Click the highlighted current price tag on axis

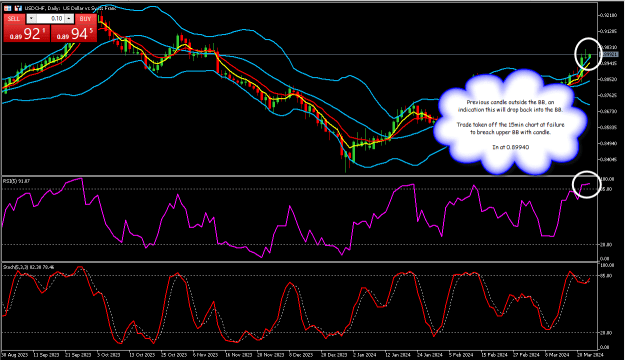pos(609,55)
